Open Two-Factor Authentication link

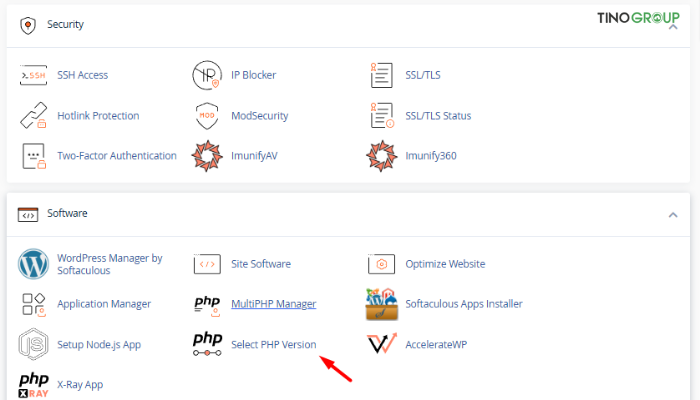click(117, 156)
